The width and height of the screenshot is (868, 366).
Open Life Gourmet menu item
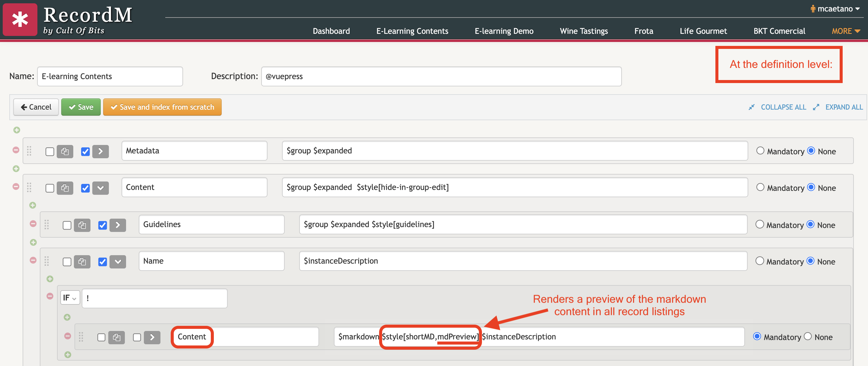tap(703, 31)
